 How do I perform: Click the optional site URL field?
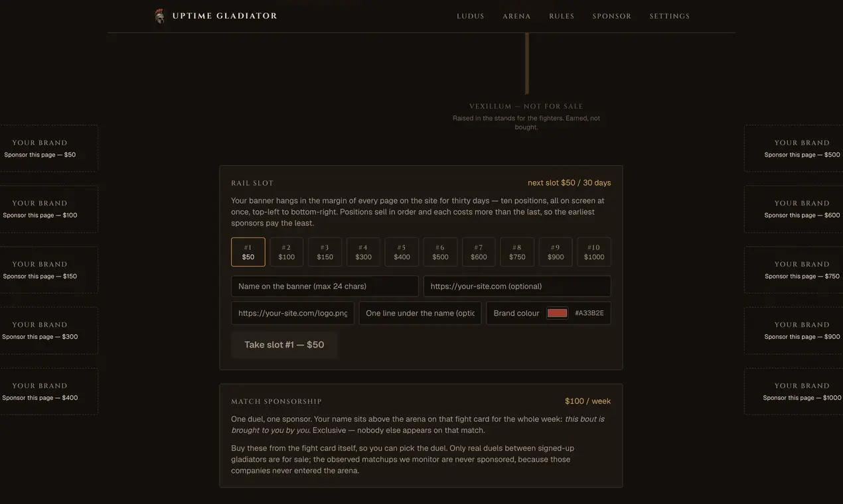point(517,286)
